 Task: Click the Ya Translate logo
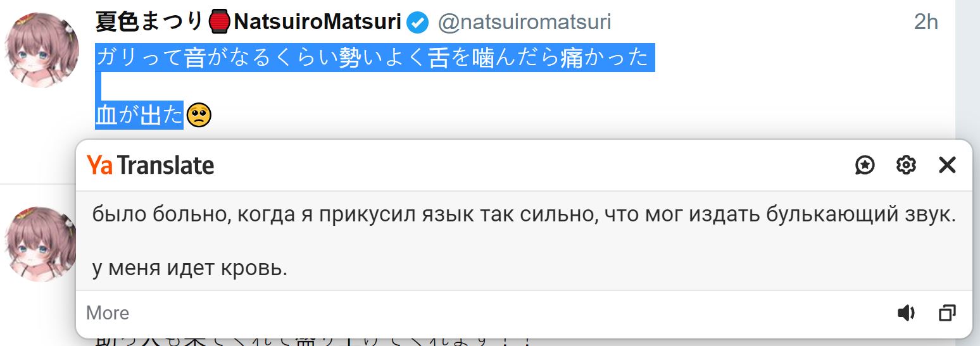(151, 166)
